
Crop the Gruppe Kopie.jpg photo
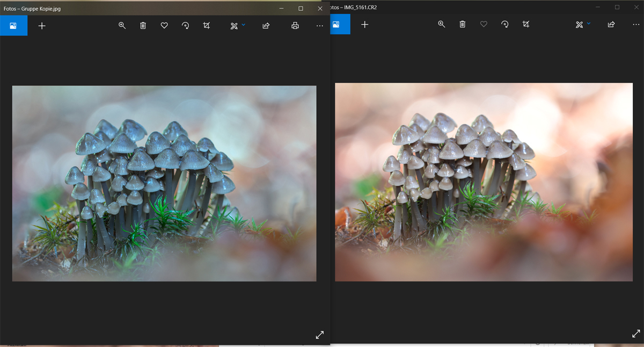coord(207,25)
